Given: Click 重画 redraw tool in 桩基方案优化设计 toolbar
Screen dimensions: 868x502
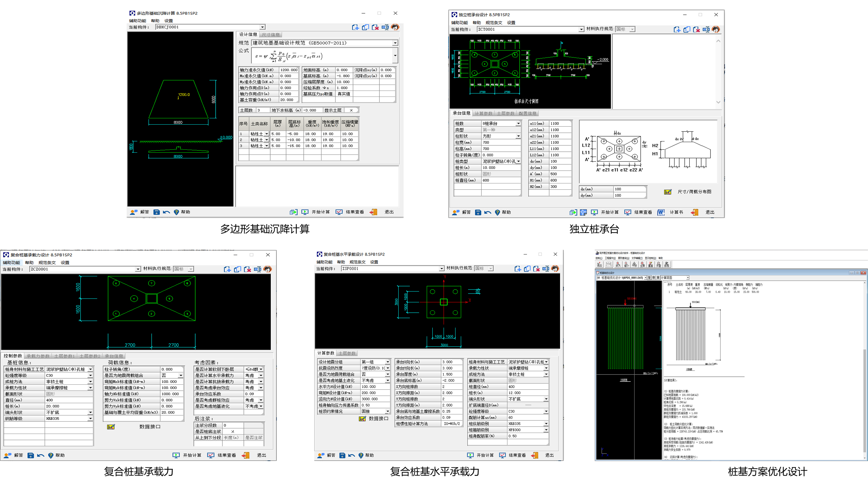Looking at the screenshot, I should point(651,265).
